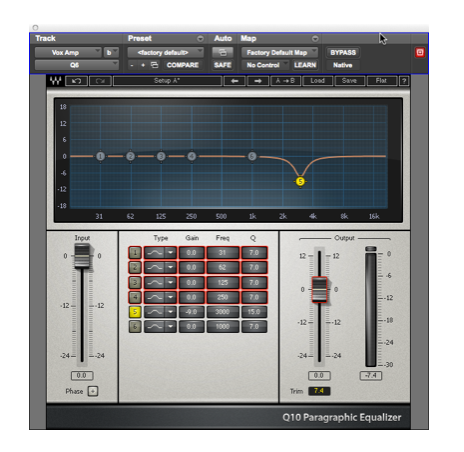This screenshot has width=464, height=452.
Task: Open the Factory Default Map dropdown
Action: [x=280, y=52]
